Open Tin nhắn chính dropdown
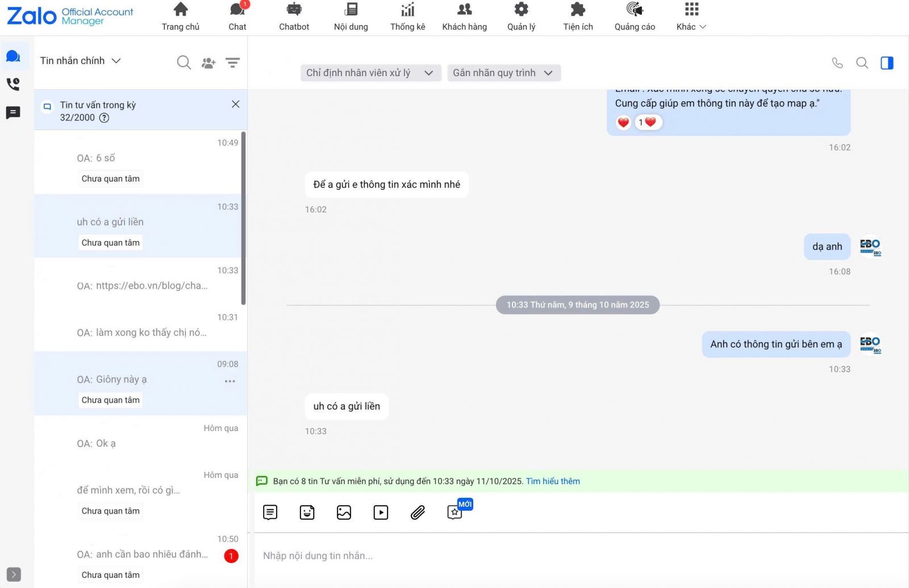 tap(80, 61)
